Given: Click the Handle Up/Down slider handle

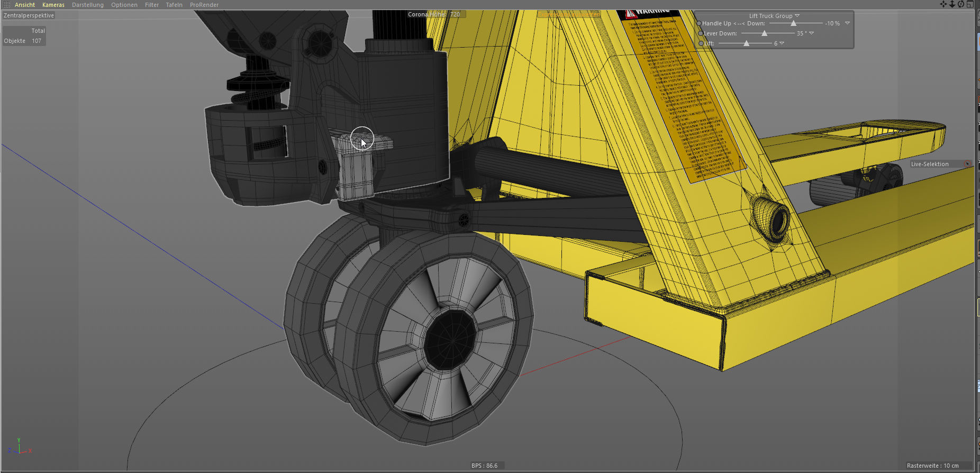Looking at the screenshot, I should [793, 23].
